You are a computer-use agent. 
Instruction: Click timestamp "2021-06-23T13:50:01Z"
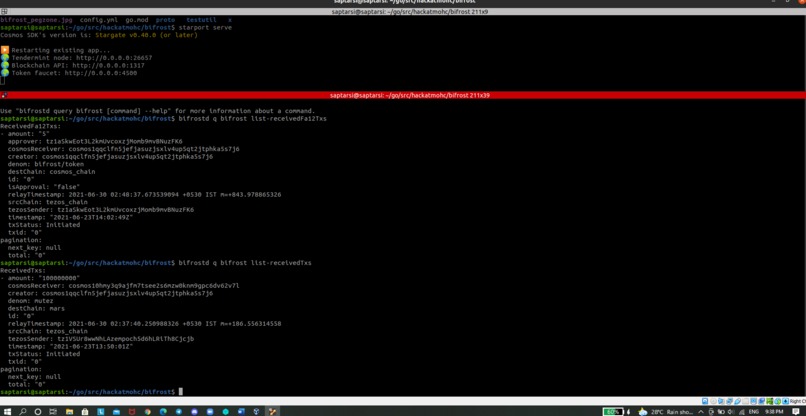91,347
